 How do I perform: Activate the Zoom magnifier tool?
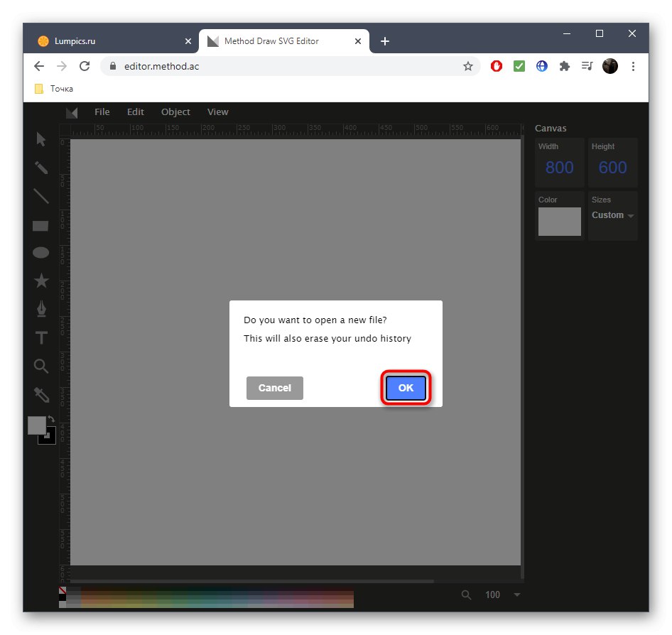tap(40, 366)
